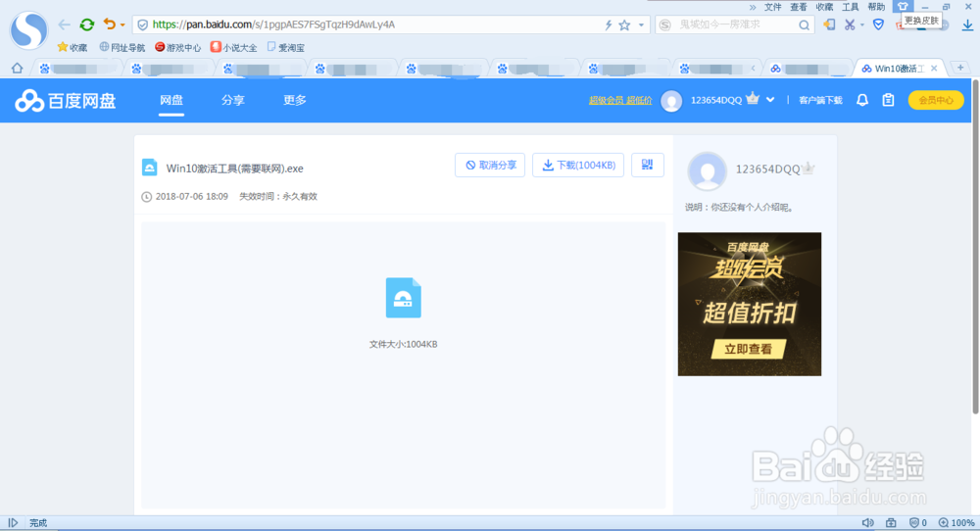Click the large file icon in the preview
Viewport: 980px width, 531px height.
(x=403, y=298)
